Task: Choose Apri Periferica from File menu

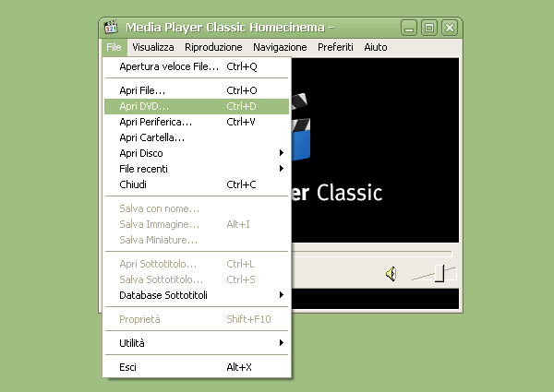Action: coord(156,122)
